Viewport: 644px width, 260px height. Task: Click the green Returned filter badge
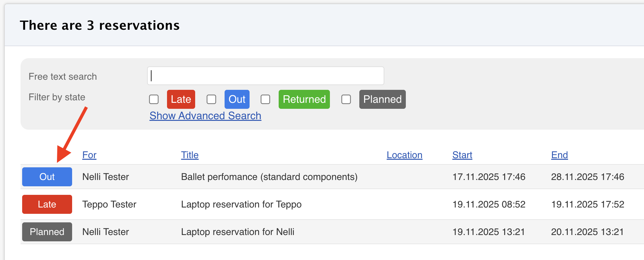(x=304, y=99)
